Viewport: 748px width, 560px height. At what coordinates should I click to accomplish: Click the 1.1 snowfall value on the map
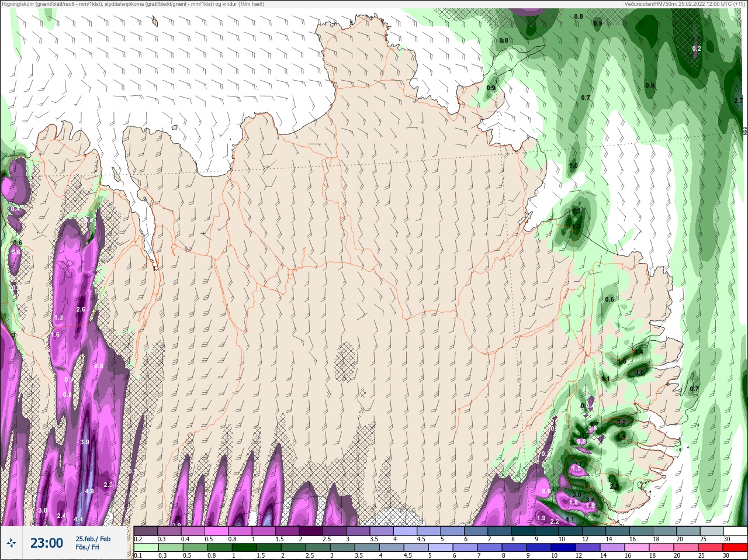605,379
